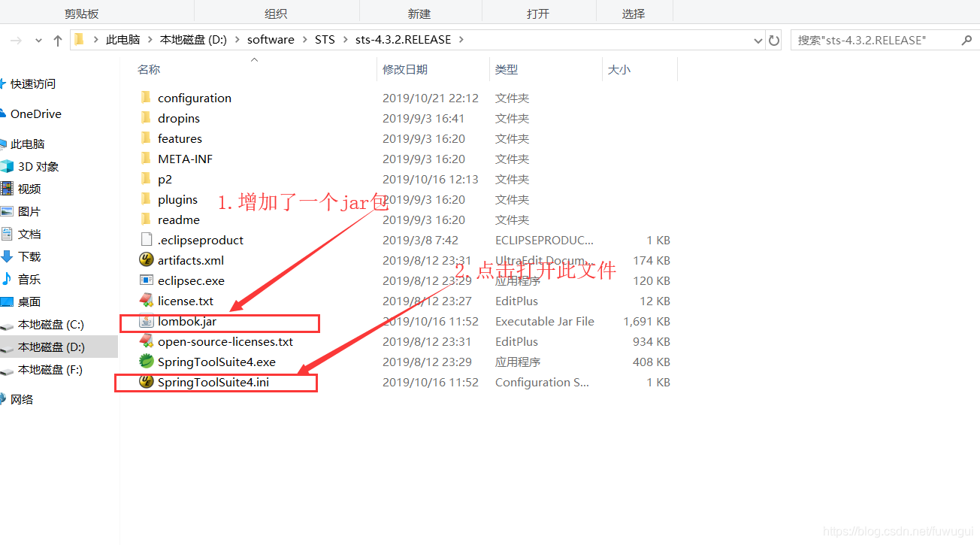980x545 pixels.
Task: Click the eclipsec.exe application icon
Action: pos(147,280)
